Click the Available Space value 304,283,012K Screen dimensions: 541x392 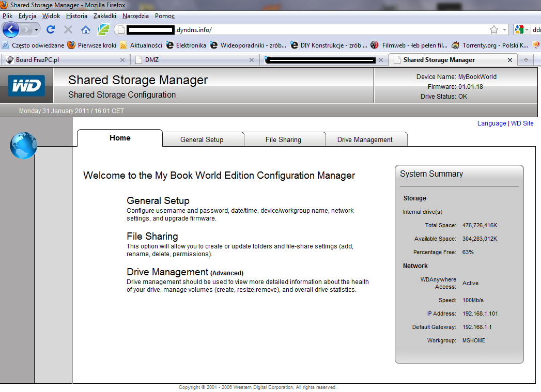coord(480,239)
